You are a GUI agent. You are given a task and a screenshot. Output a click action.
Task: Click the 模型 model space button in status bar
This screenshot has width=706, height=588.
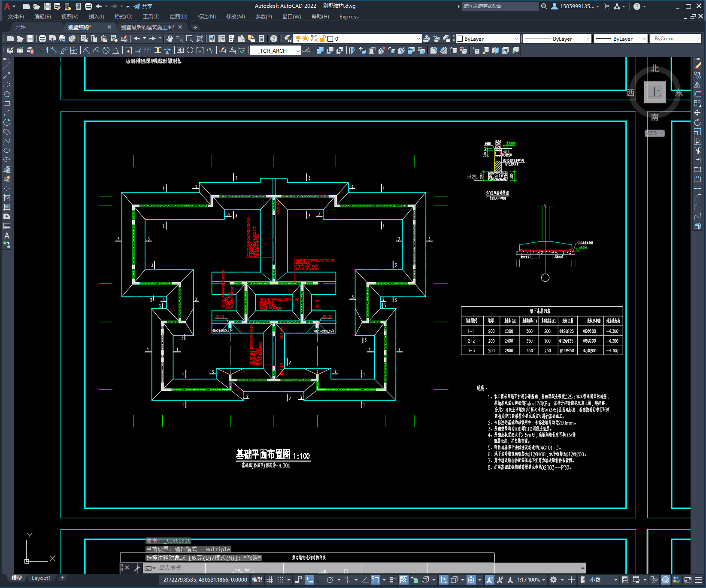coord(257,580)
